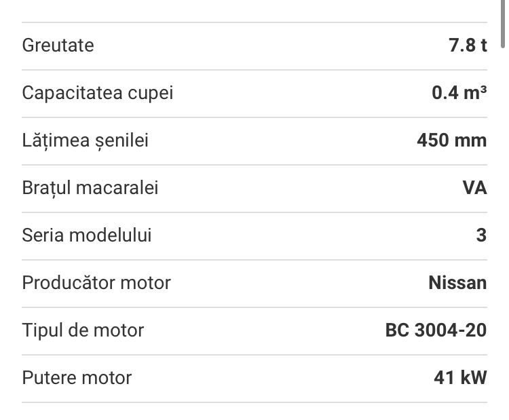This screenshot has width=509, height=420.
Task: Select the BC 3004-20 engine type
Action: [436, 330]
